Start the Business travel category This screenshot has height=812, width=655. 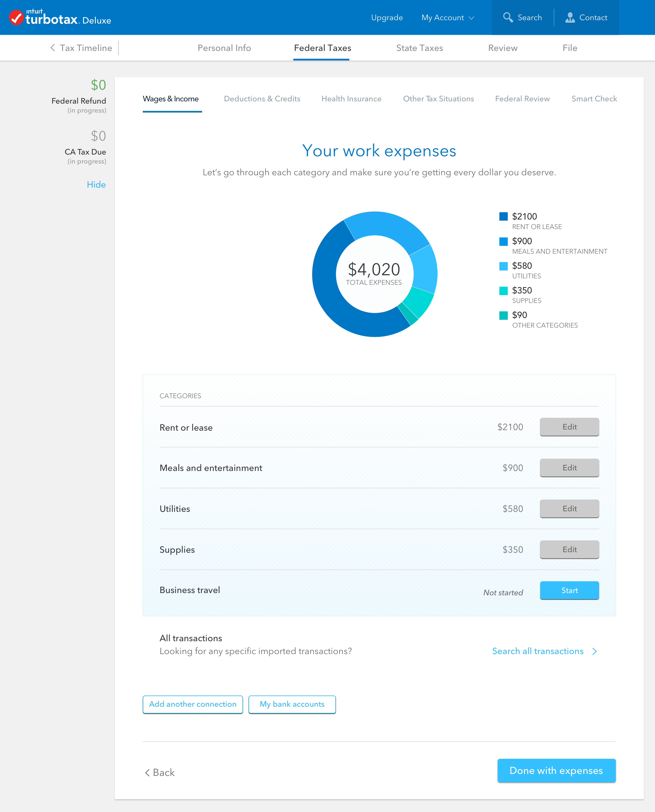click(x=569, y=590)
